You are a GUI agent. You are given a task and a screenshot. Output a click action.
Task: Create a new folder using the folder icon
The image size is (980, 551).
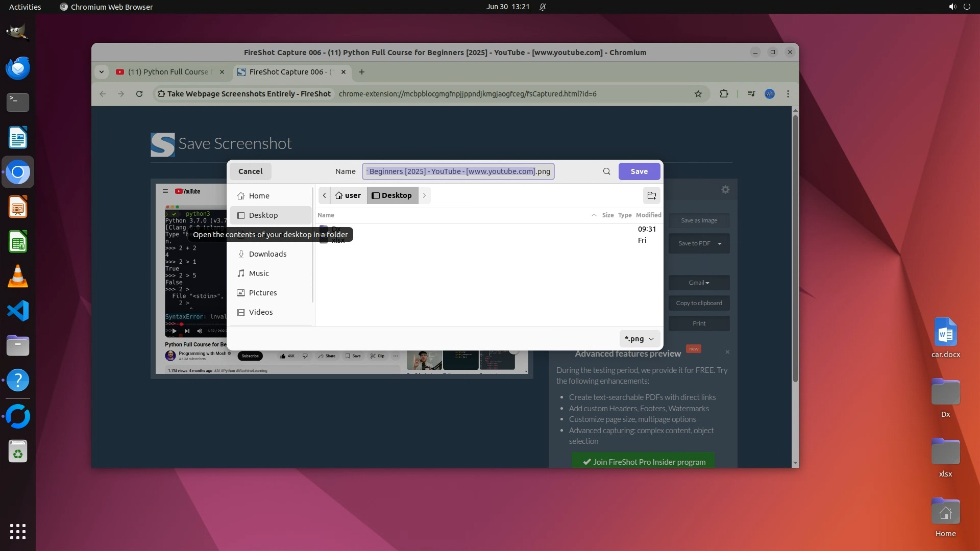pos(651,195)
